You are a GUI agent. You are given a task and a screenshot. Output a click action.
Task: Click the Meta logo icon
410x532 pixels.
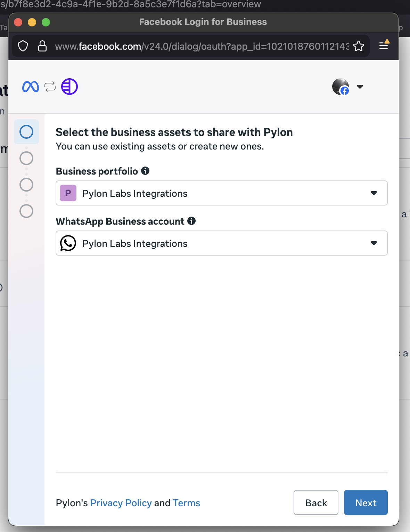[31, 87]
